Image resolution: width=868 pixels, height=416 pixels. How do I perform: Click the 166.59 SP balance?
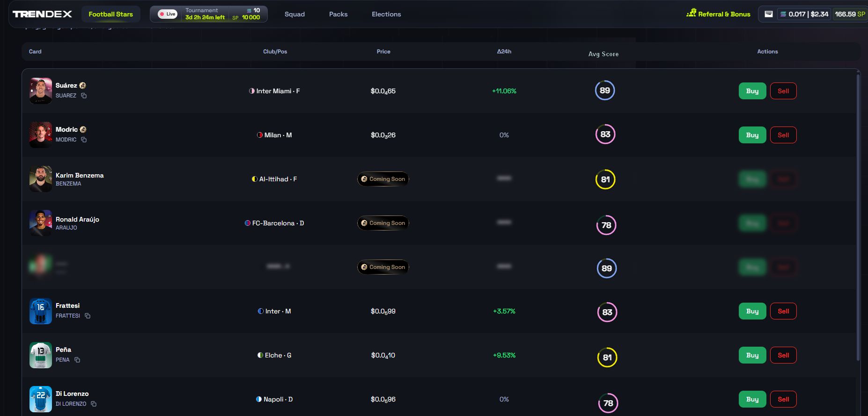coord(850,14)
